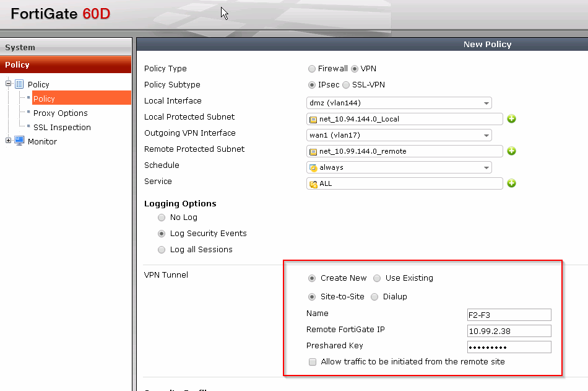This screenshot has width=588, height=391.
Task: Add a Local Protected Subnet with plus icon
Action: [x=511, y=119]
